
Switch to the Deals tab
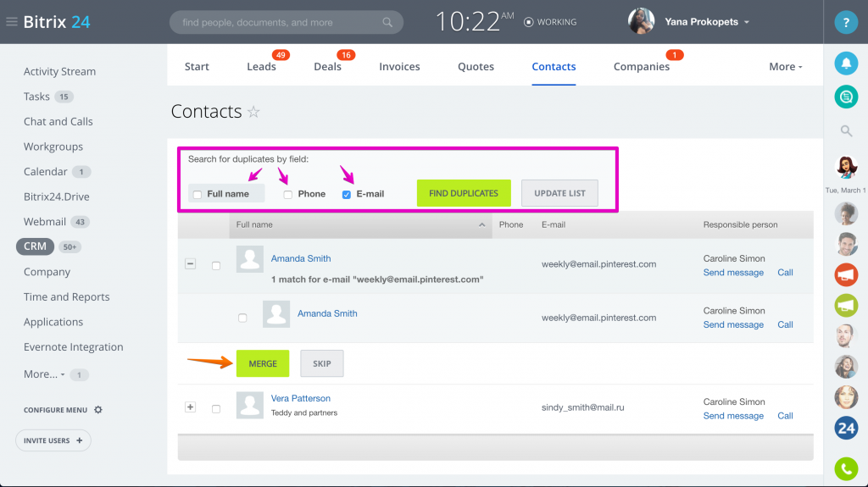pyautogui.click(x=328, y=66)
